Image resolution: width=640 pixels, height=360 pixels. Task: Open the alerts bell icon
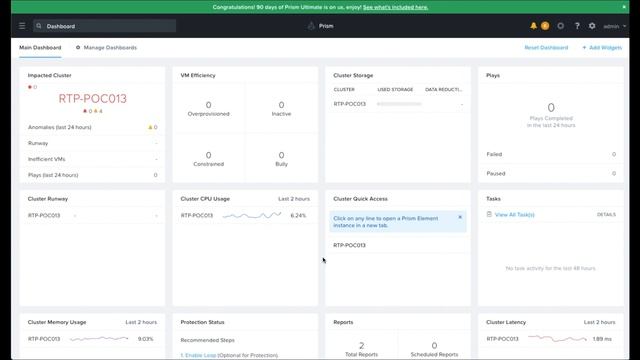point(533,26)
